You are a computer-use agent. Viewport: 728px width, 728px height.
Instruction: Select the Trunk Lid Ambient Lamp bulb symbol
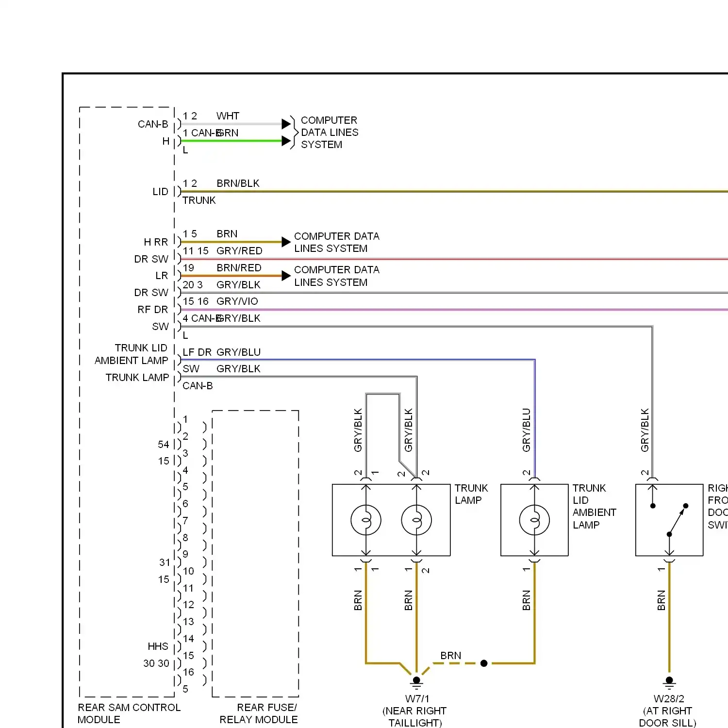coord(534,520)
